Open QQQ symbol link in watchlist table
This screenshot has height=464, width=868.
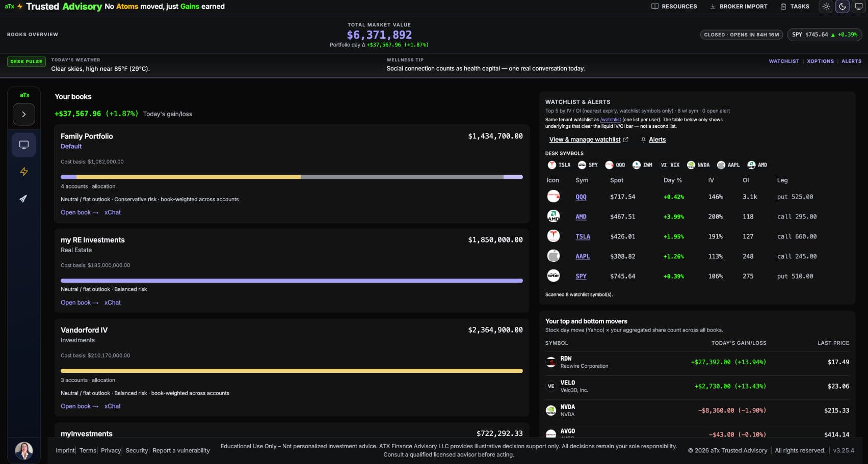[581, 197]
